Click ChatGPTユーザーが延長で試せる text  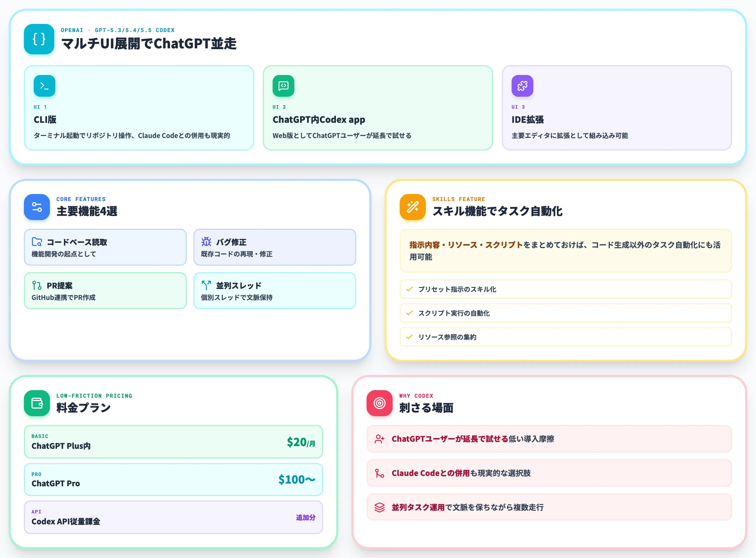(x=450, y=439)
